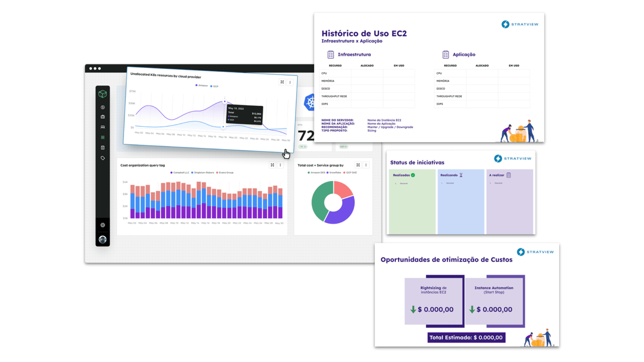The height and width of the screenshot is (362, 644).
Task: Open the briefcase icon in sidebar
Action: (x=103, y=117)
